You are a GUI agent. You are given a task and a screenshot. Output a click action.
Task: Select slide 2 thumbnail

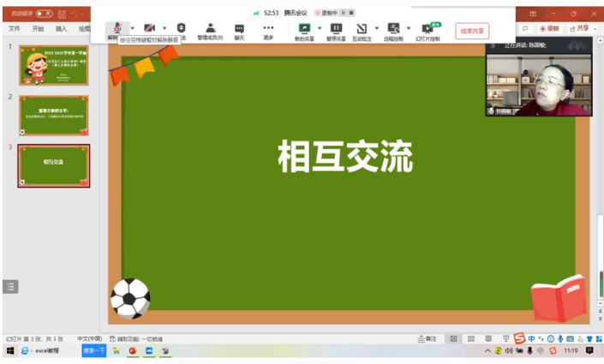(x=54, y=115)
